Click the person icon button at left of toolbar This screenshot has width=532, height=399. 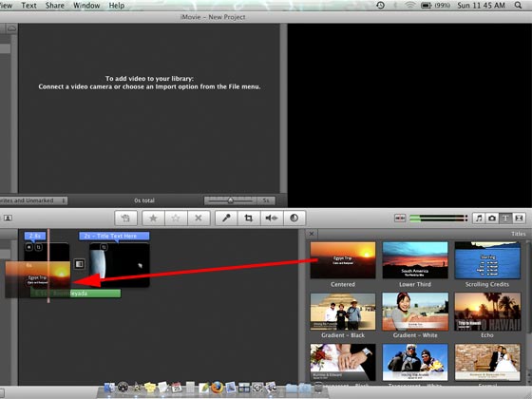coord(9,218)
